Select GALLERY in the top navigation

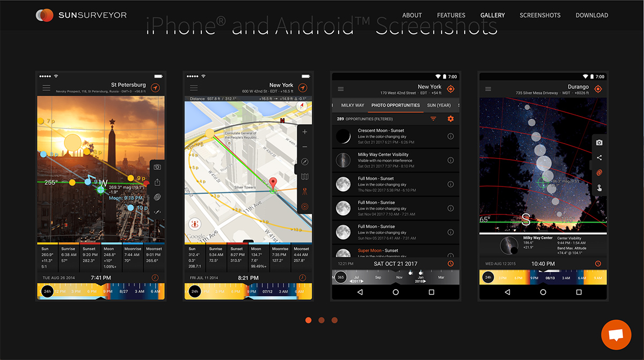point(493,15)
